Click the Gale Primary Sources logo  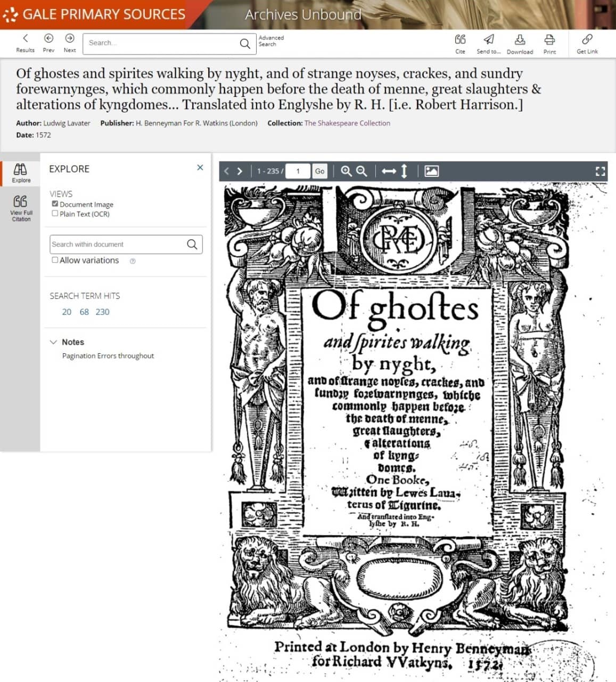(x=94, y=14)
